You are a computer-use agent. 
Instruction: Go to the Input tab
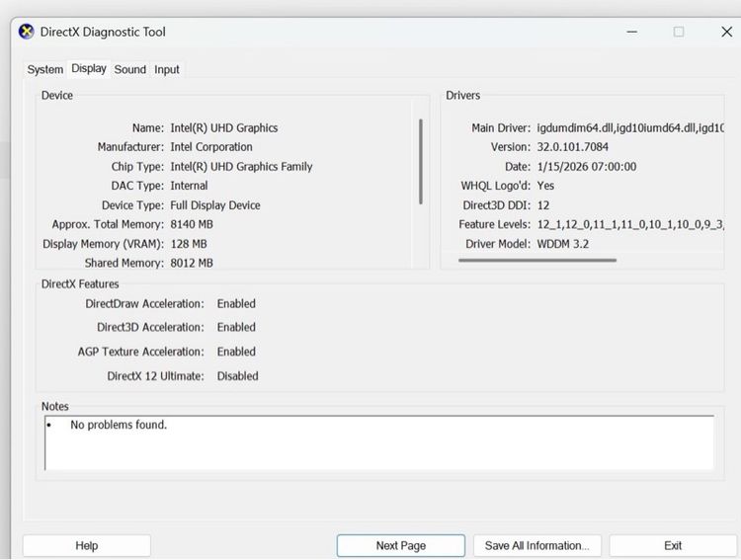point(167,69)
